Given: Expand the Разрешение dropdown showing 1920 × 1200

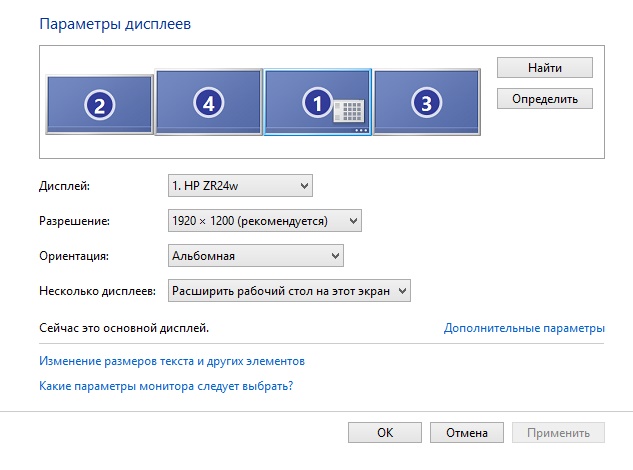Looking at the screenshot, I should [x=264, y=220].
